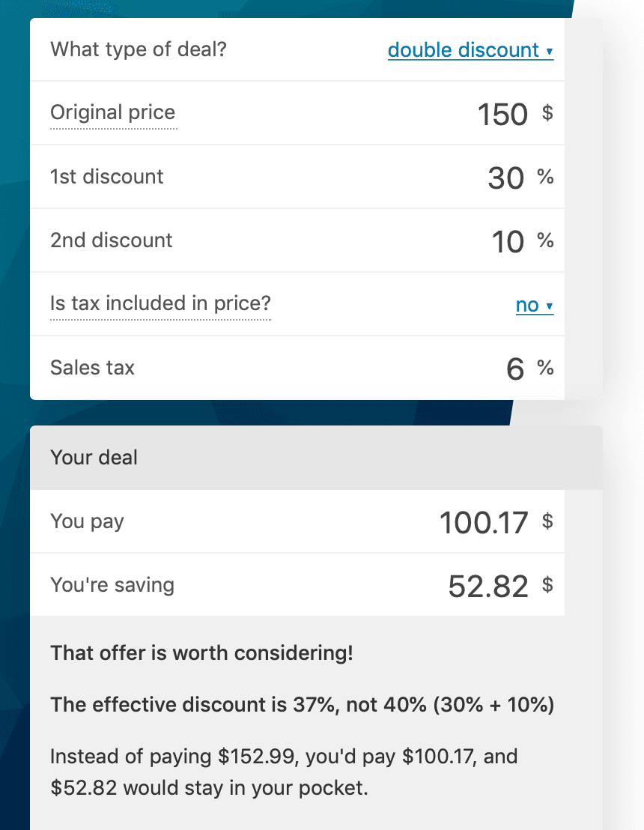Click the You pay result 100.17
644x830 pixels.
coord(484,523)
